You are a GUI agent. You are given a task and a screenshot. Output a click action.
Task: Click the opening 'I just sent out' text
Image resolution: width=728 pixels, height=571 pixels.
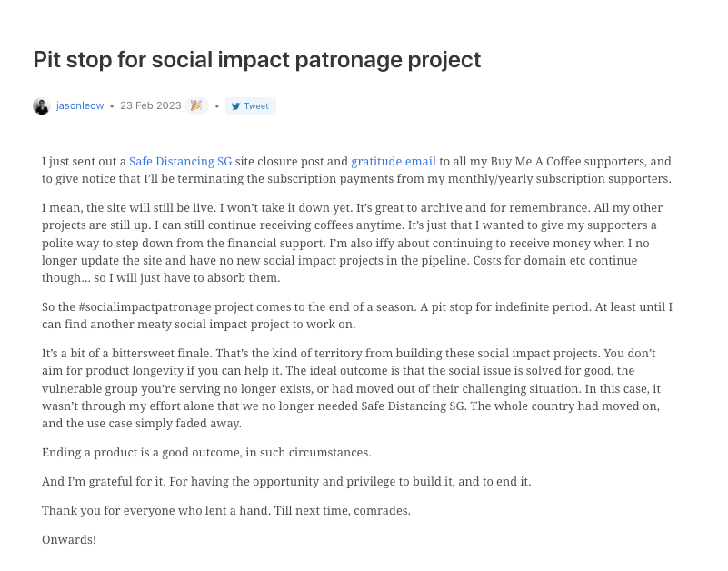tap(84, 162)
